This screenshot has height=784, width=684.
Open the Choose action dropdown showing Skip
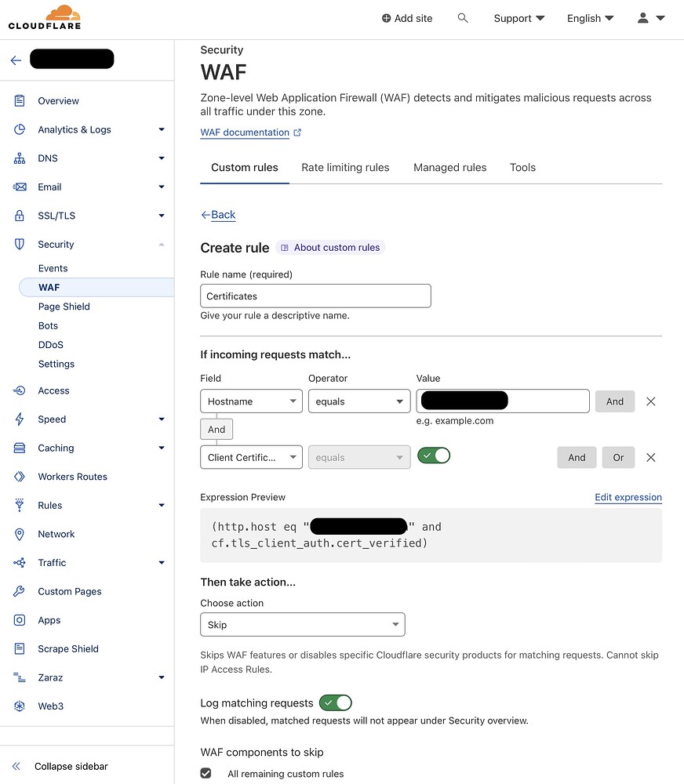click(302, 624)
